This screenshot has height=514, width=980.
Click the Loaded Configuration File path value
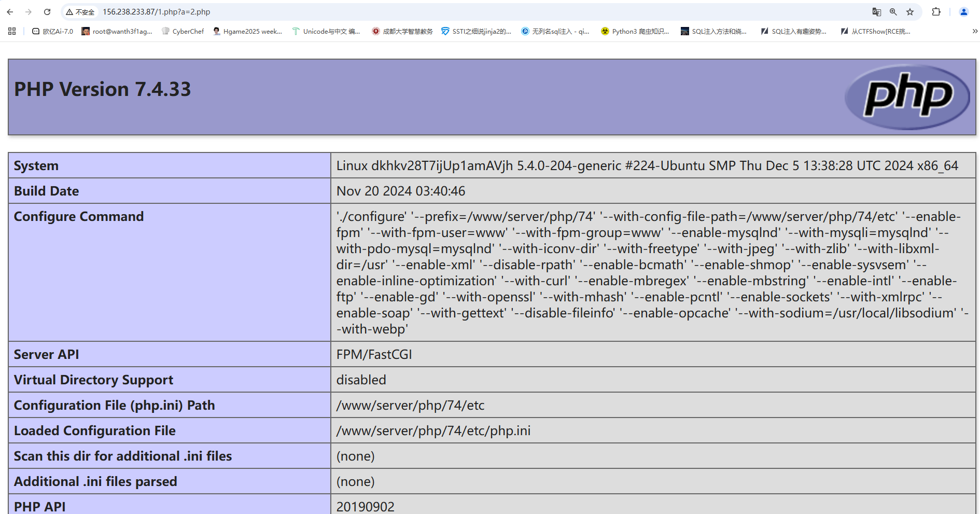433,430
